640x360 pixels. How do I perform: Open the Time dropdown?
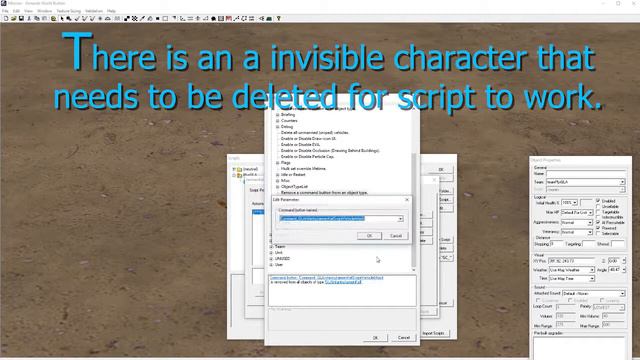(x=591, y=278)
